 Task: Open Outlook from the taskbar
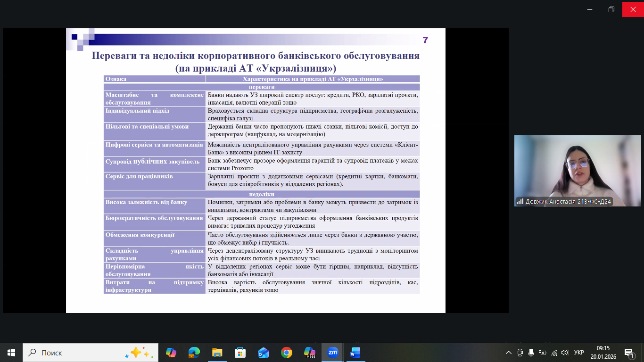[263, 353]
